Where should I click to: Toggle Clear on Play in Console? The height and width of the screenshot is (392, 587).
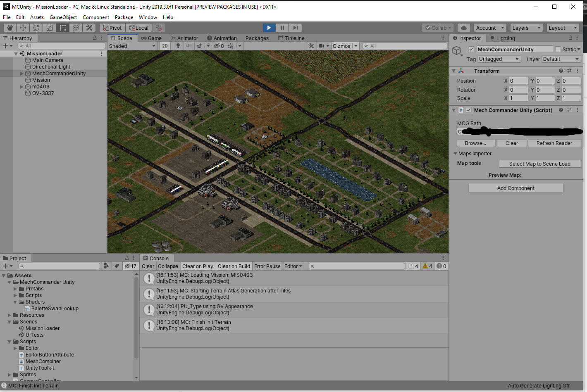198,266
